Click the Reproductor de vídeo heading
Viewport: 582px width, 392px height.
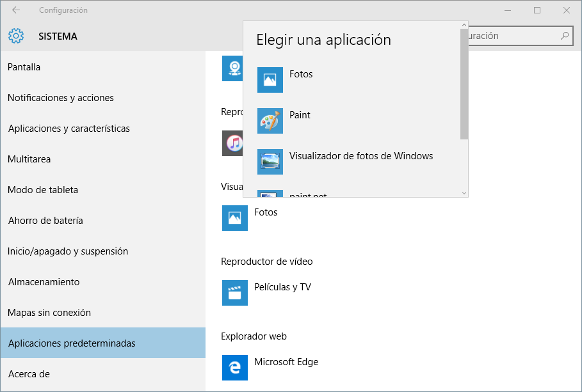pyautogui.click(x=267, y=262)
